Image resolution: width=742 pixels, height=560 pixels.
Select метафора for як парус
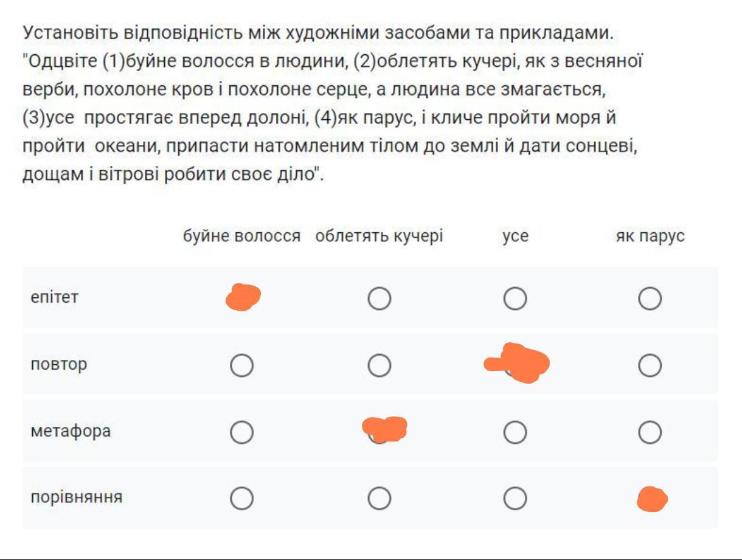(650, 432)
